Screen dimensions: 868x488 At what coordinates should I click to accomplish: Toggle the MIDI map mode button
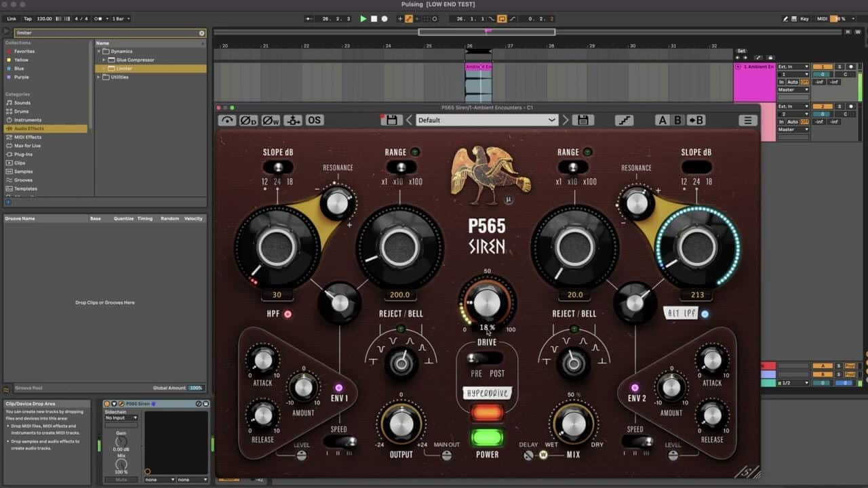click(x=822, y=19)
